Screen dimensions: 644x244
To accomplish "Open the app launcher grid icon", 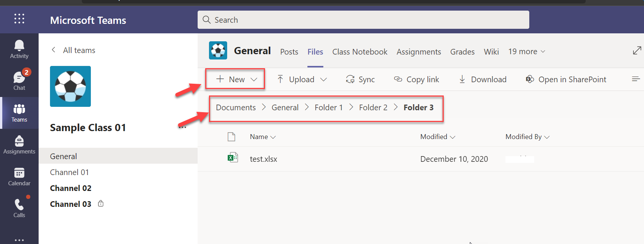I will click(19, 19).
